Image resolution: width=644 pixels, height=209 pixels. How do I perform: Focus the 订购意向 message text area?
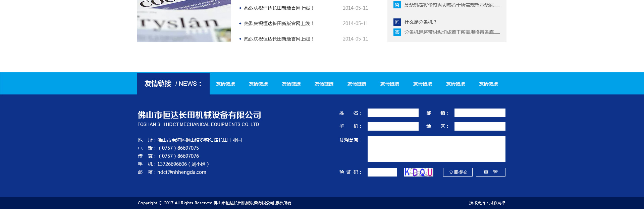click(x=436, y=149)
